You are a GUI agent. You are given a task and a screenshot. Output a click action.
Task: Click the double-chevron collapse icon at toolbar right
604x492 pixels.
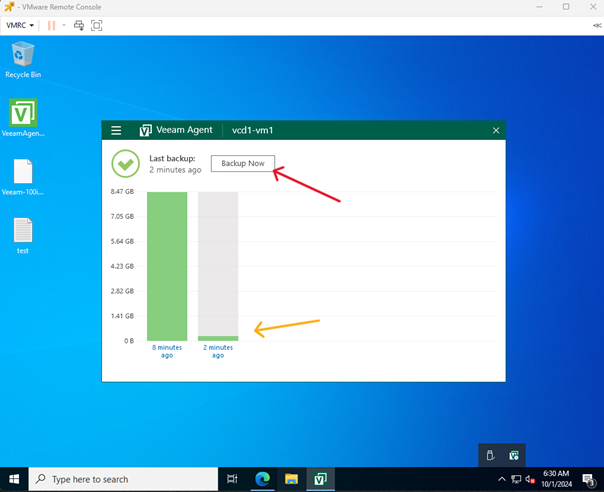pos(596,25)
